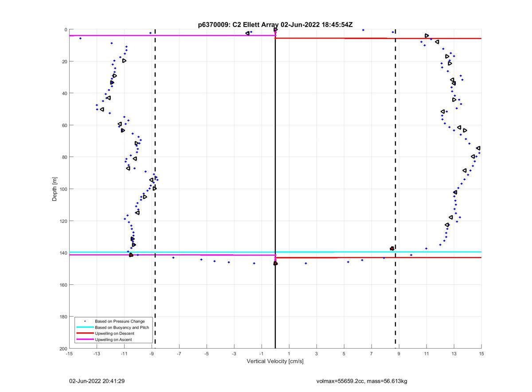This screenshot has width=532, height=392.
Task: Click depth axis tick label '100'
Action: [63, 189]
